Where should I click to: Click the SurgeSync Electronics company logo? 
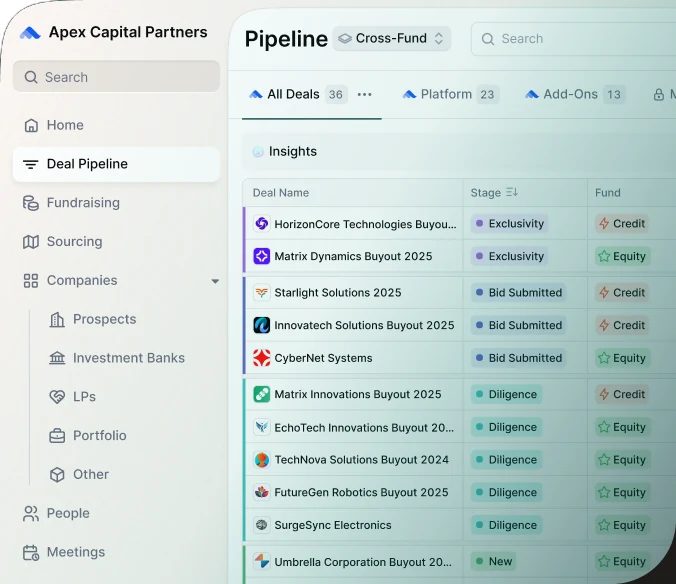click(x=261, y=525)
